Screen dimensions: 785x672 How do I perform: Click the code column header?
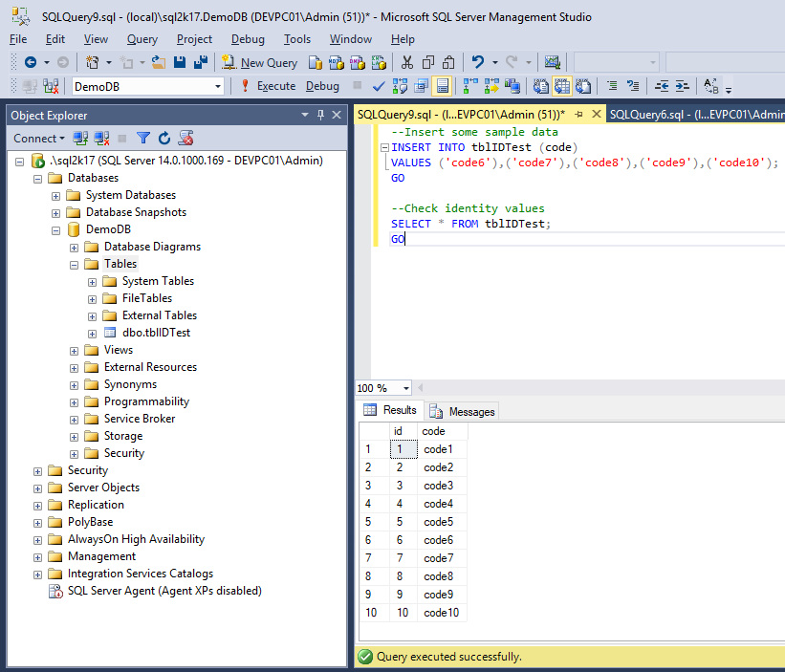pos(443,431)
